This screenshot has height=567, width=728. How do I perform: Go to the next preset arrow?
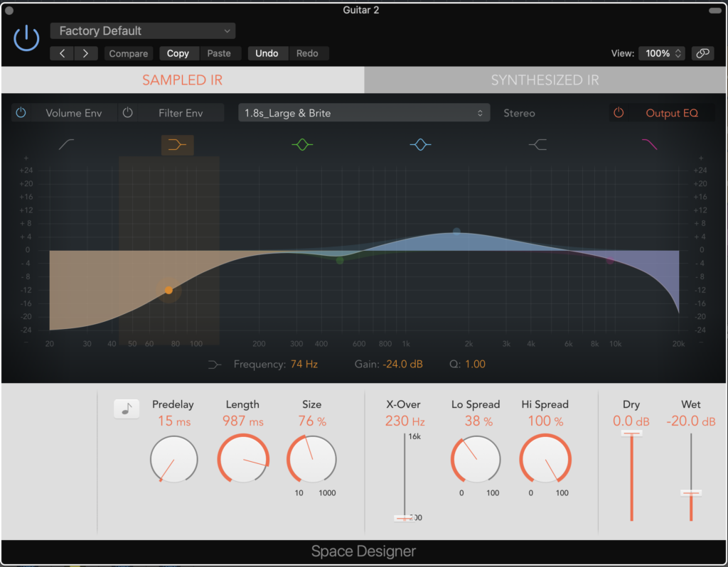pos(86,53)
